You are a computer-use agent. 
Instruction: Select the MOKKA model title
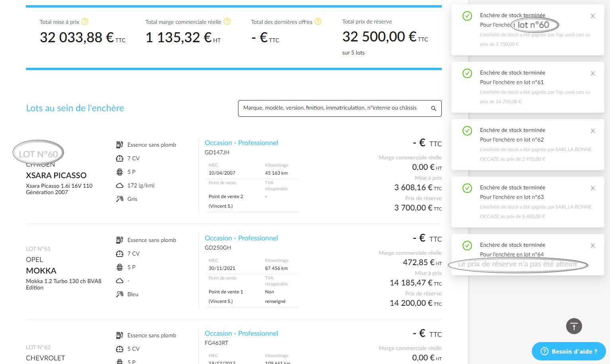coord(41,271)
